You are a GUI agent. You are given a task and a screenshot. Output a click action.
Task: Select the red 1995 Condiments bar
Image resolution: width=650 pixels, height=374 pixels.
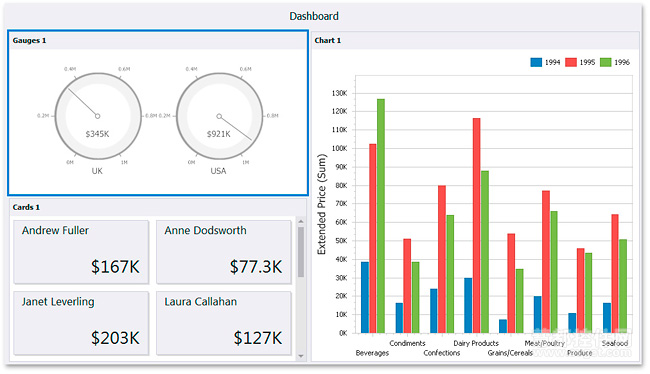(407, 286)
